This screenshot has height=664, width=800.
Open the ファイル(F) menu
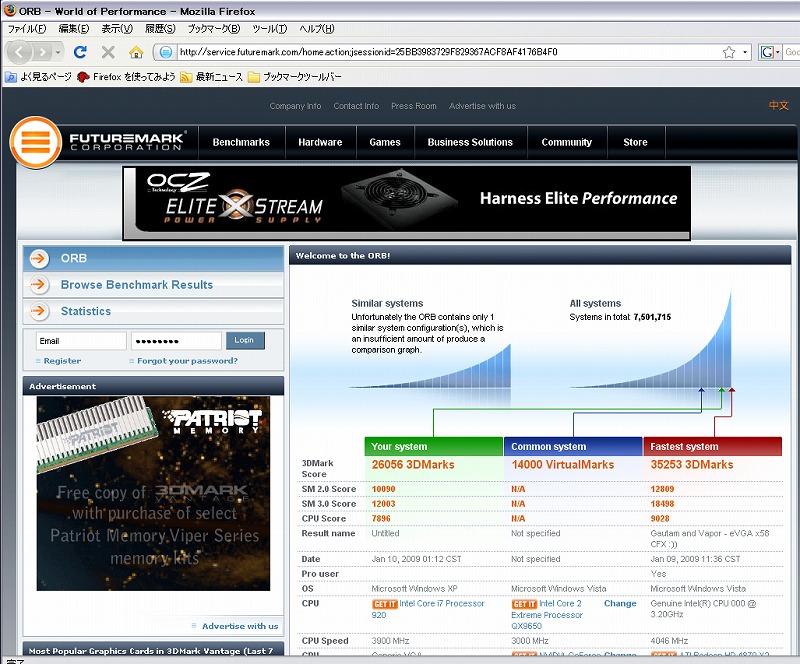[x=27, y=29]
